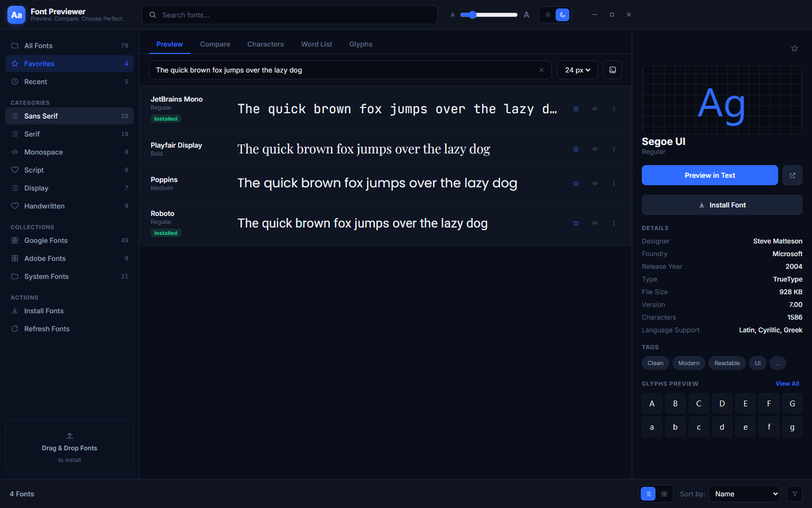The width and height of the screenshot is (812, 508).
Task: Open the Sort by Name dropdown
Action: tap(744, 494)
